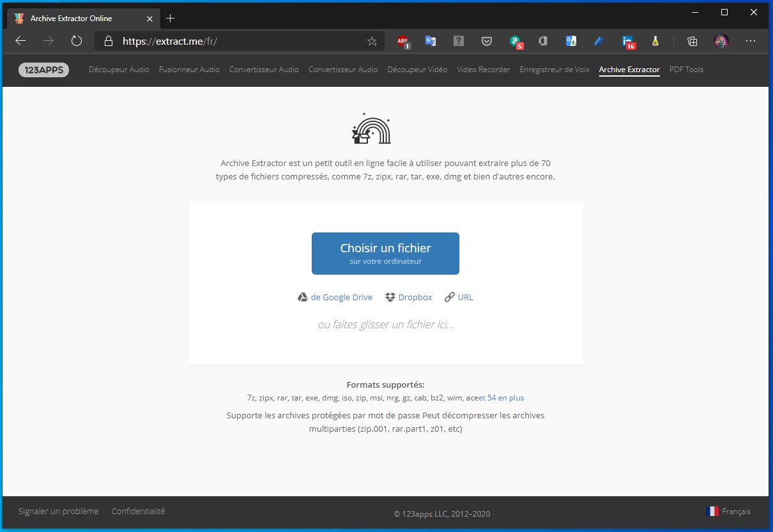This screenshot has height=532, width=773.
Task: Go back with the browser back arrow
Action: [20, 41]
